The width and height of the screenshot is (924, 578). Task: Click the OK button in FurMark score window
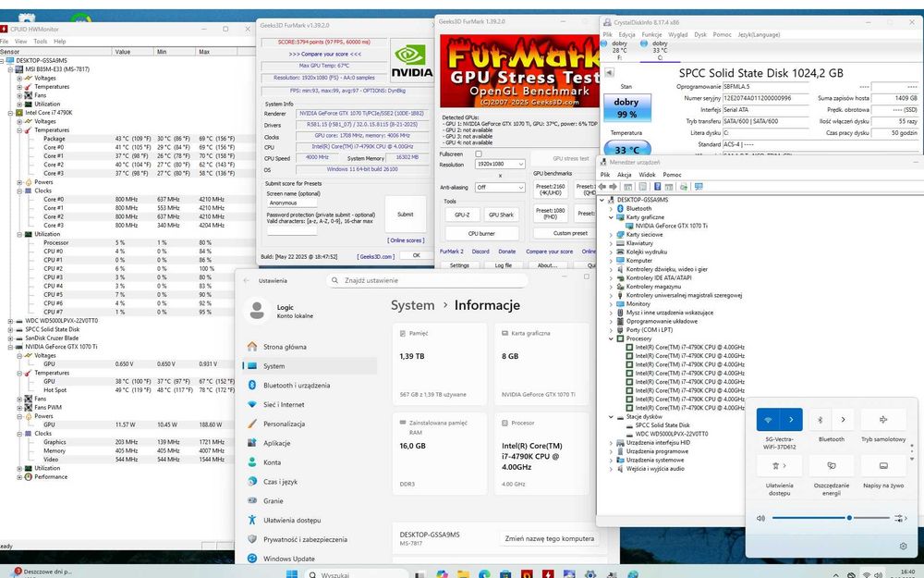point(416,255)
